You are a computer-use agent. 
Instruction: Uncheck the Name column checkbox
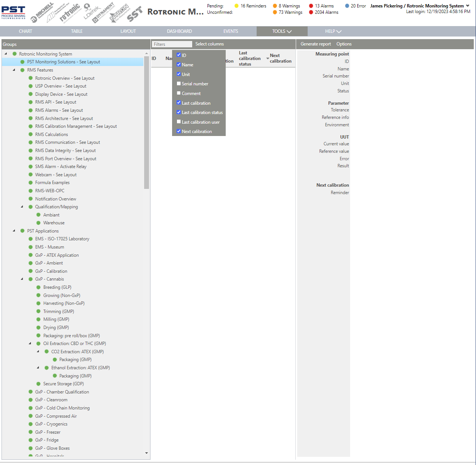click(x=179, y=64)
